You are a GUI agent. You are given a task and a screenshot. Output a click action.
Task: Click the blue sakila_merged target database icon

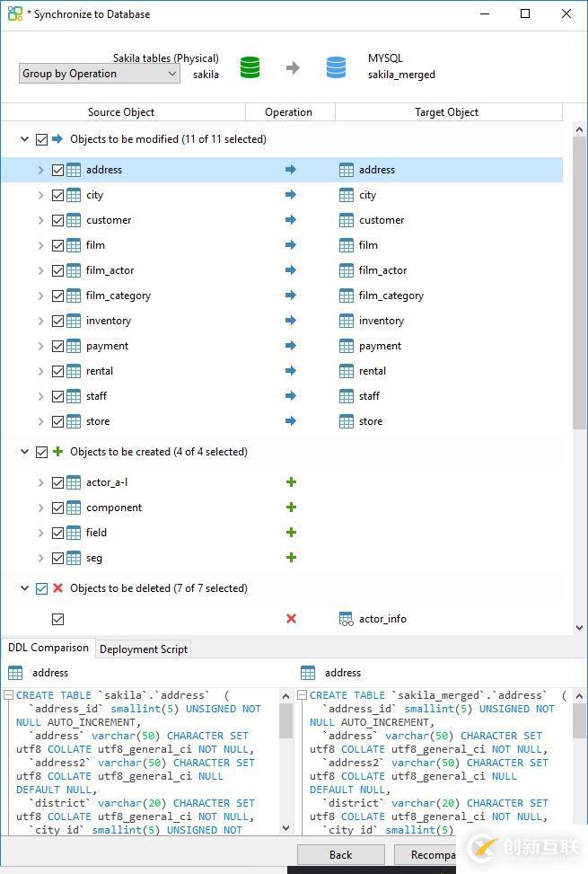tap(336, 67)
